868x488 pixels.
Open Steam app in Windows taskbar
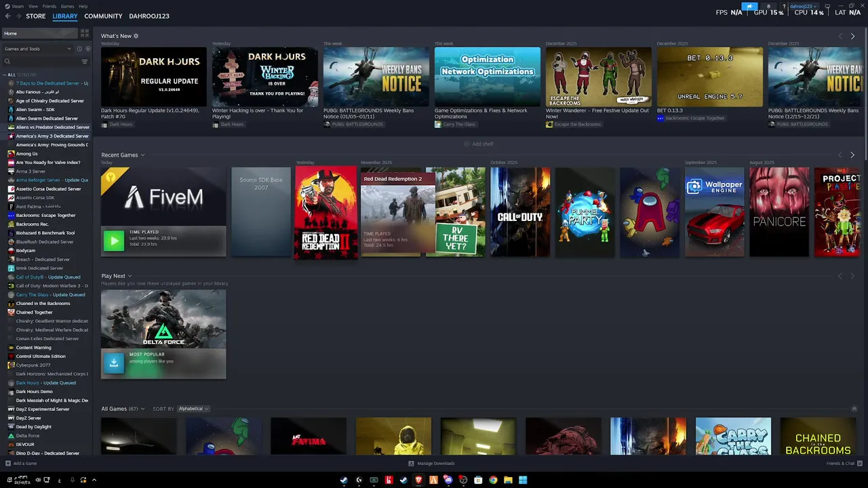(x=344, y=480)
